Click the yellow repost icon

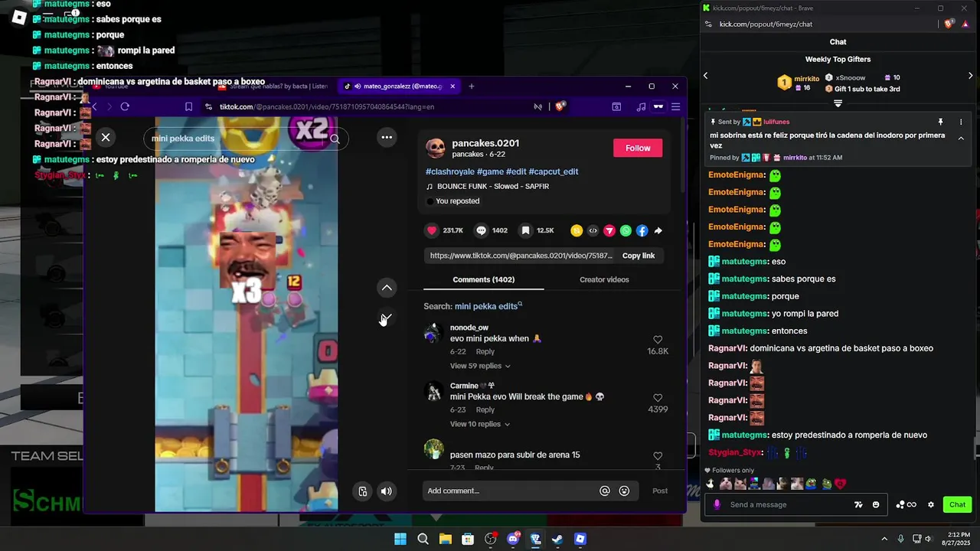[x=577, y=230]
